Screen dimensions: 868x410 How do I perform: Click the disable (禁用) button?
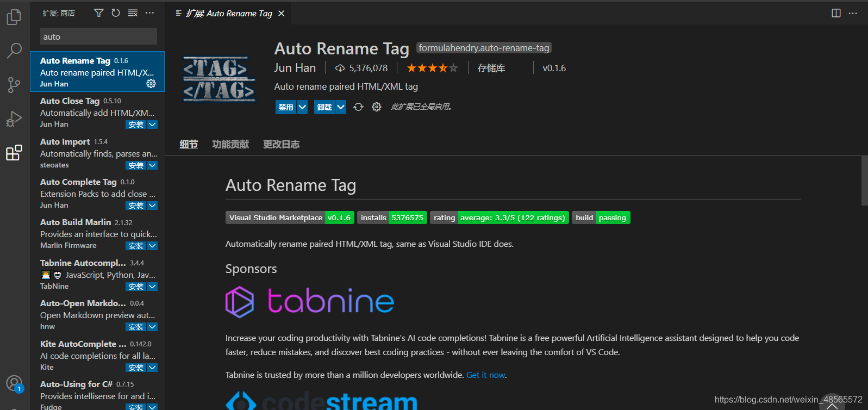pos(286,107)
